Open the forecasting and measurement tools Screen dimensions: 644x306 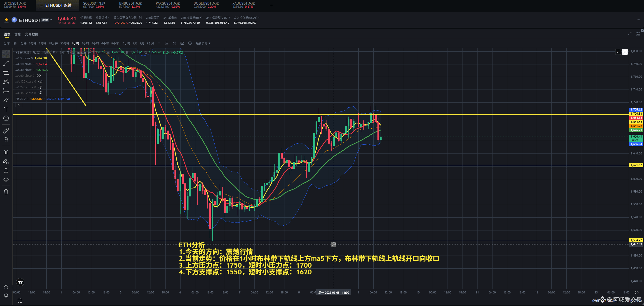(x=6, y=91)
